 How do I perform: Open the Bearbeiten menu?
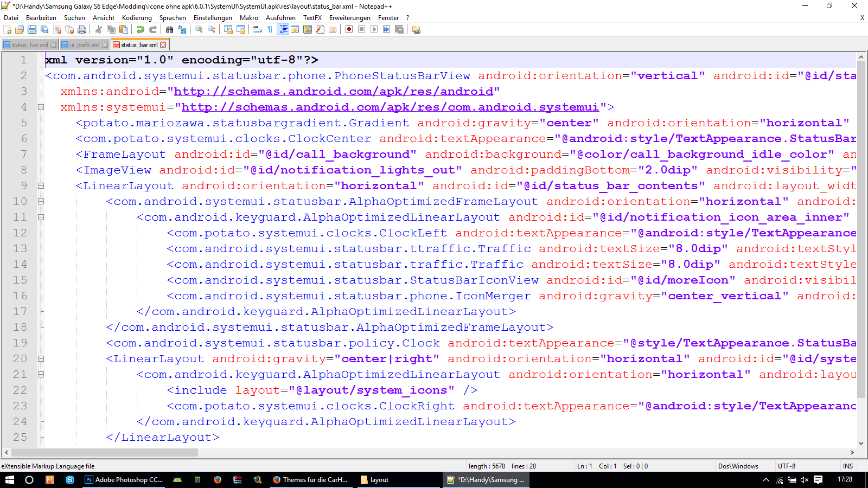point(41,18)
